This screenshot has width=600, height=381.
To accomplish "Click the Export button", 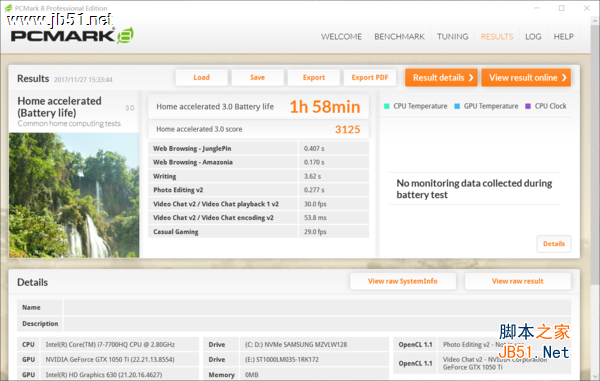I will (314, 77).
